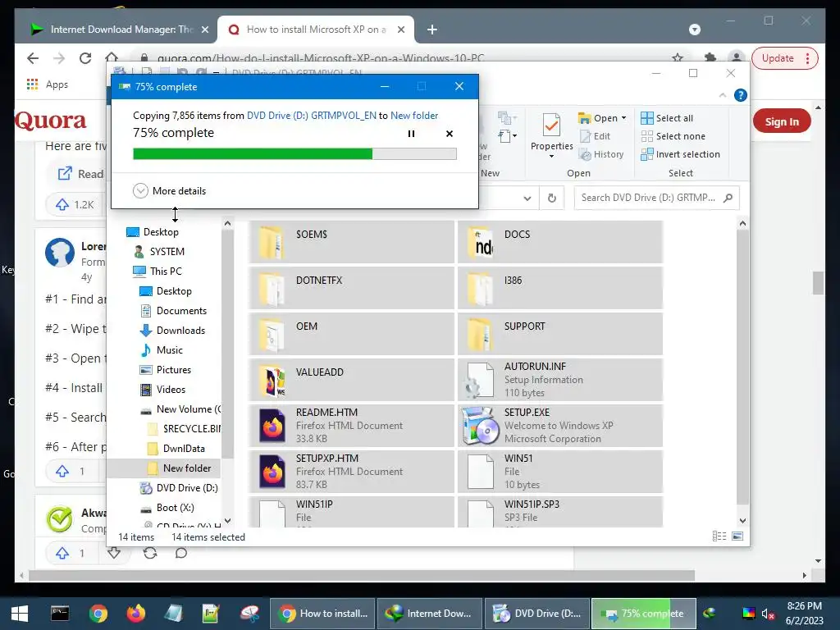Screen dimensions: 840x630
Task: Select DwnlData folder in navigation pane
Action: pos(176,449)
